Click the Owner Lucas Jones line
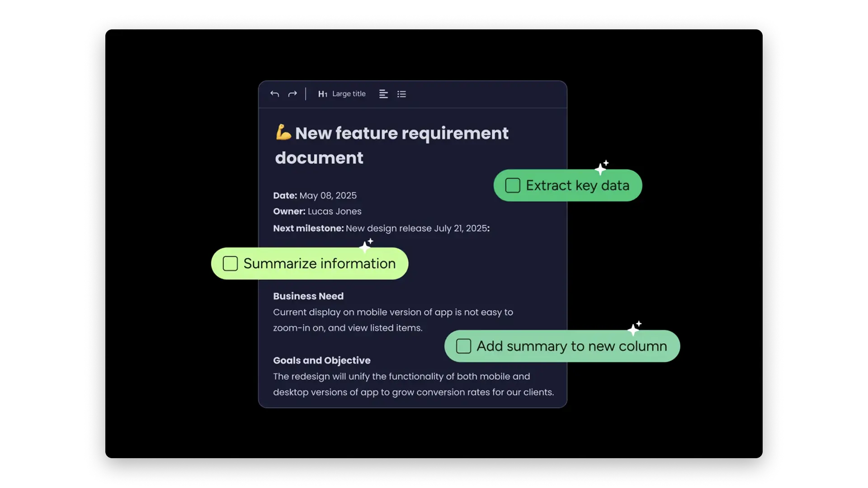The height and width of the screenshot is (488, 868). 317,211
